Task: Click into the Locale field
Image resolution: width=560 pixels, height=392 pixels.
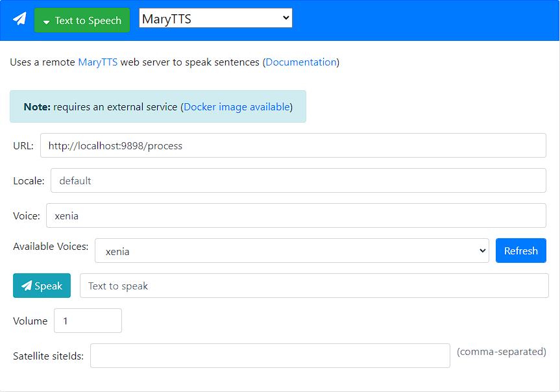Action: point(298,180)
